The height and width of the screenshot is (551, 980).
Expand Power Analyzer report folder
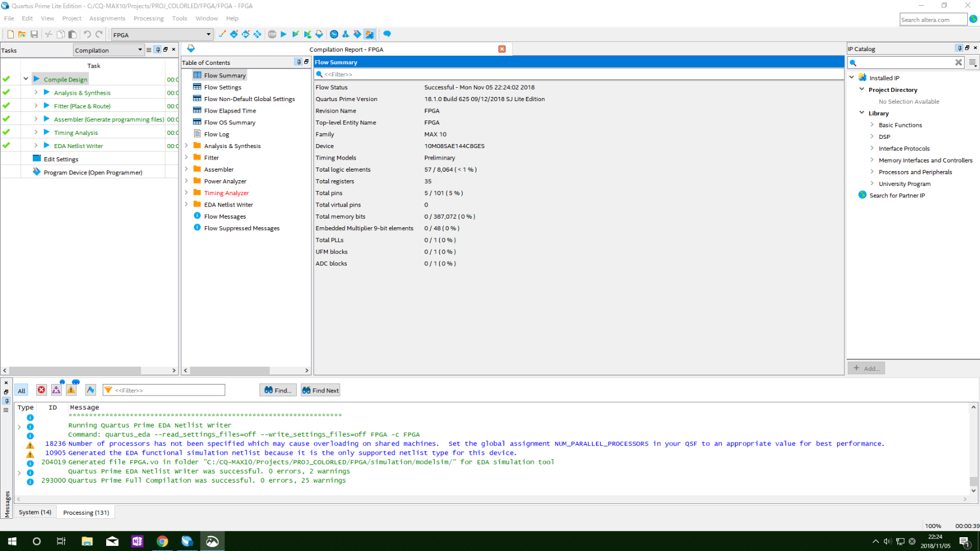tap(186, 181)
